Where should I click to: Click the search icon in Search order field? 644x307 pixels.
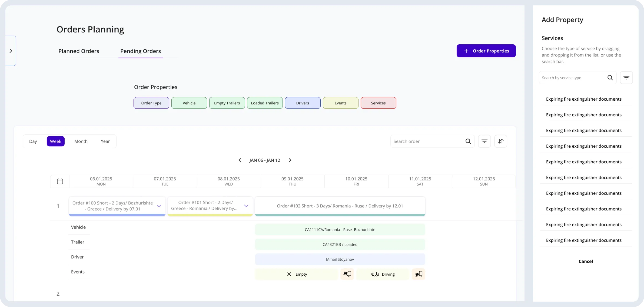click(468, 141)
